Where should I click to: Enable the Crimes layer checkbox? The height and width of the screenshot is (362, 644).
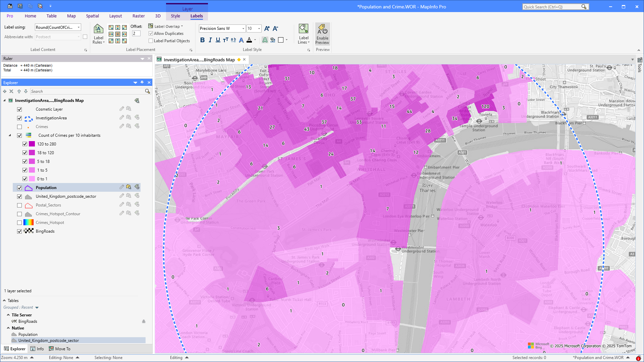click(x=19, y=127)
